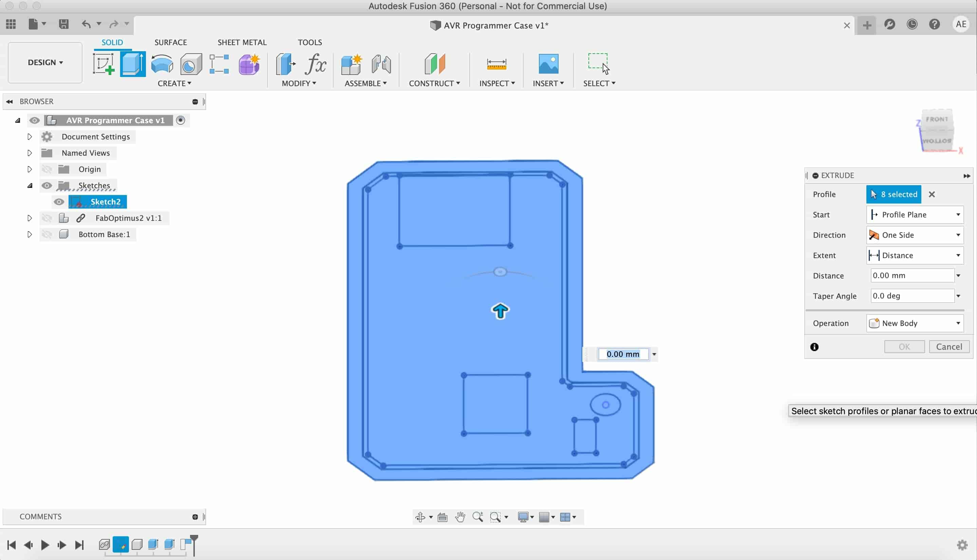Expand Named Views node
The width and height of the screenshot is (977, 560).
[x=30, y=153]
